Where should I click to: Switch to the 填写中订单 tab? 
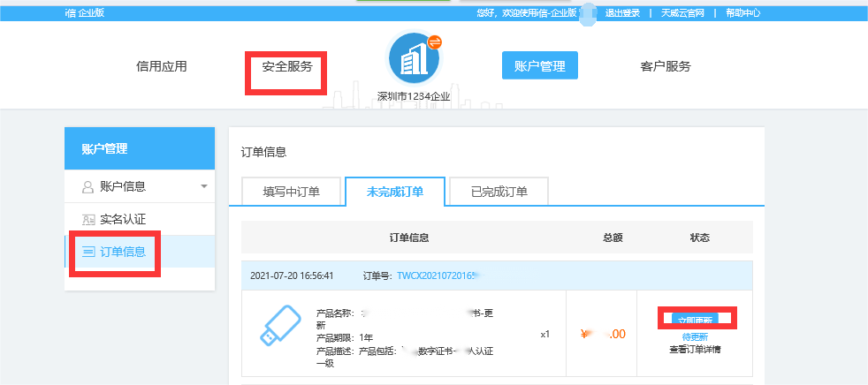point(292,192)
